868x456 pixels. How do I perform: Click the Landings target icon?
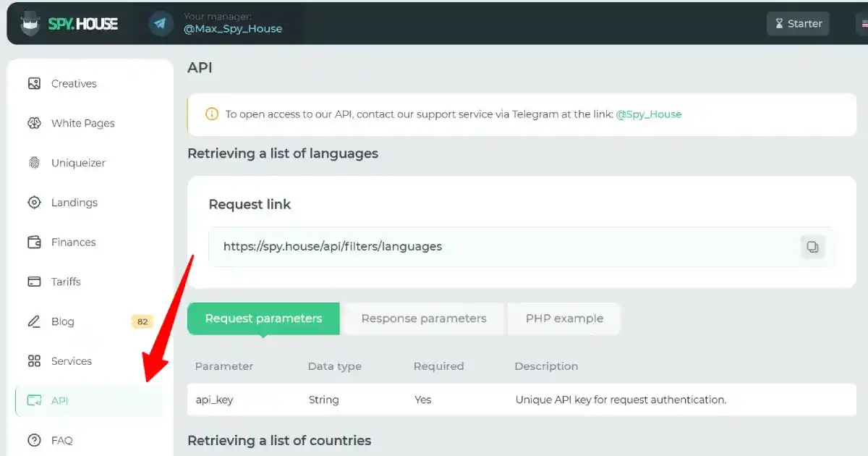[x=34, y=203]
